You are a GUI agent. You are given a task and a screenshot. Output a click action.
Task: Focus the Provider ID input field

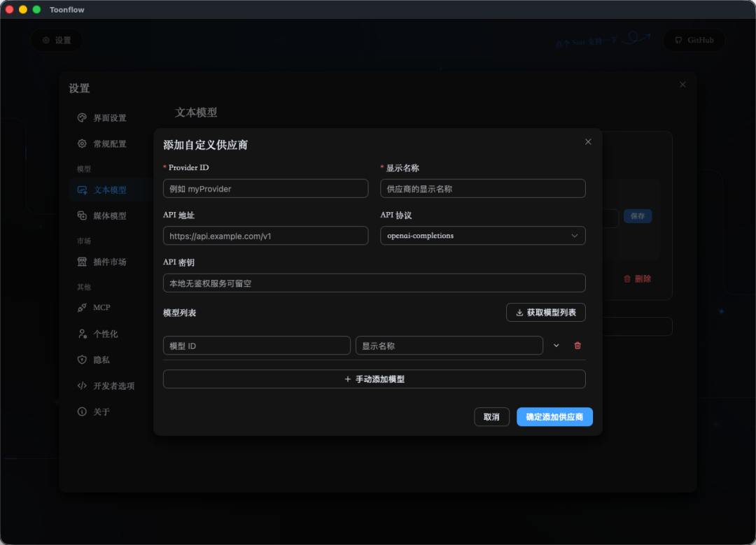click(x=266, y=188)
